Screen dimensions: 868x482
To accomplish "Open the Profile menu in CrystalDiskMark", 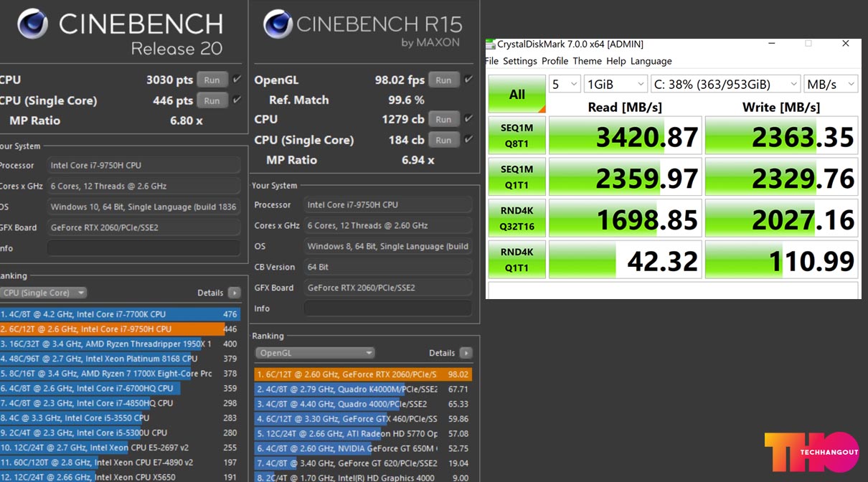I will pos(555,61).
